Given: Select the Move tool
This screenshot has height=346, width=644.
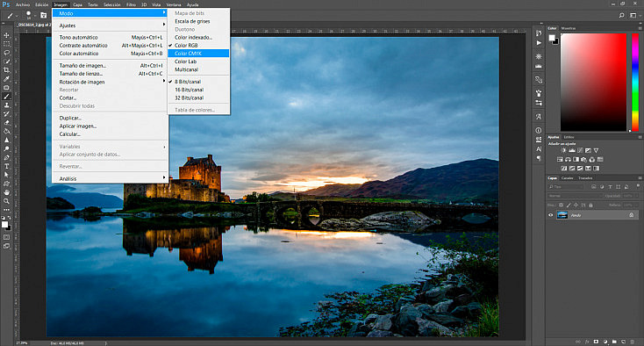Looking at the screenshot, I should (6, 35).
